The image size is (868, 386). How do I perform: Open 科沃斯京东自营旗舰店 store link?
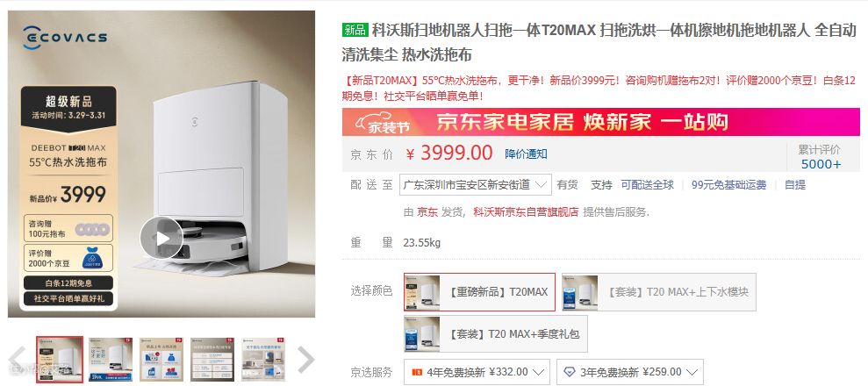pos(526,211)
